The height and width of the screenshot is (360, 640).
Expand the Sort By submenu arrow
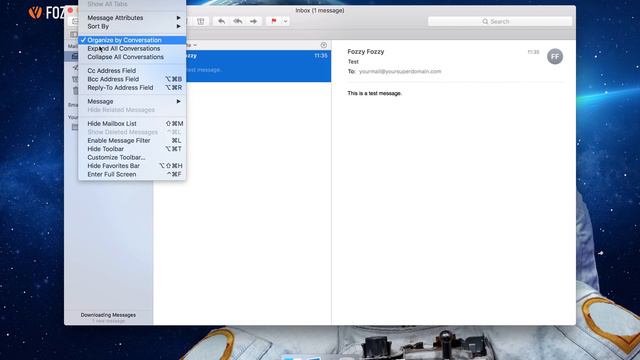tap(178, 26)
